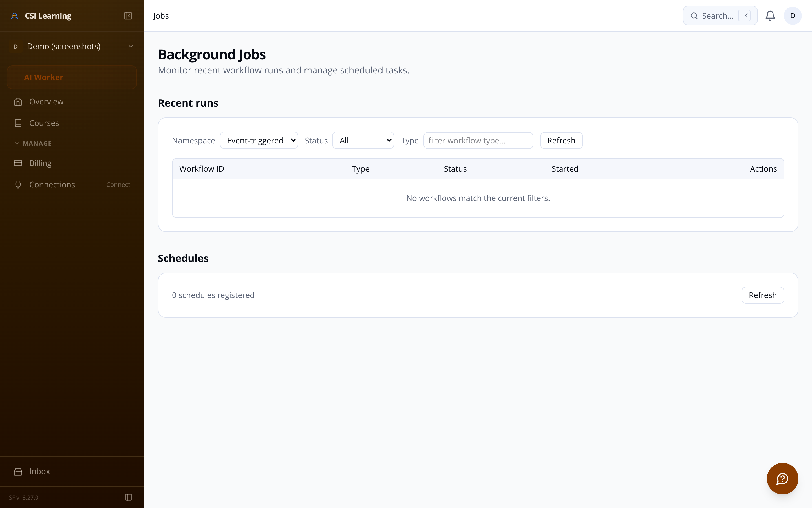The image size is (812, 508).
Task: Click the Started column header
Action: 565,169
